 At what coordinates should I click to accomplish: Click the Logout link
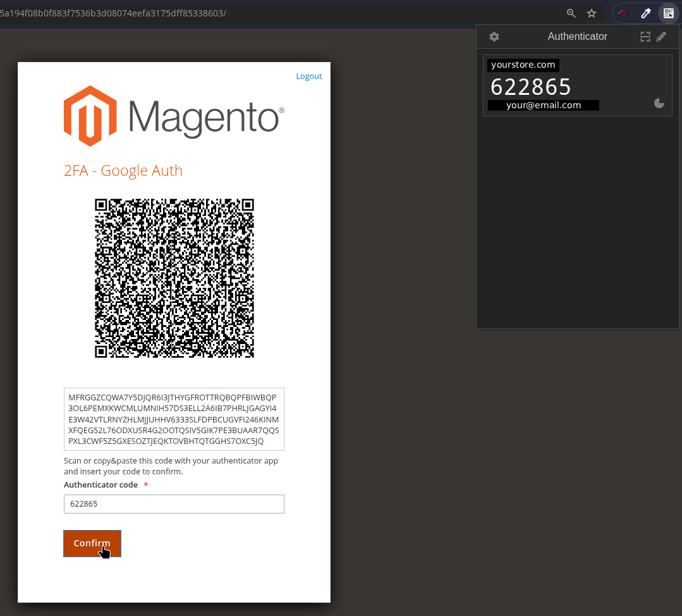[309, 76]
